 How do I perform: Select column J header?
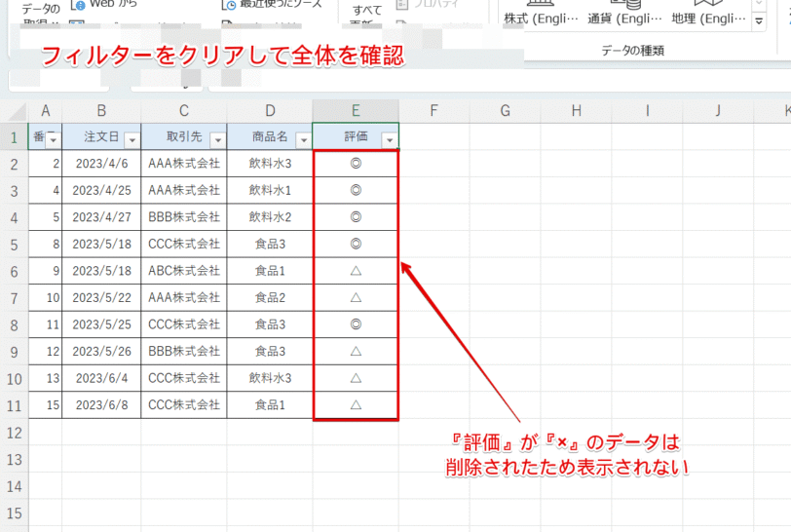click(x=718, y=111)
